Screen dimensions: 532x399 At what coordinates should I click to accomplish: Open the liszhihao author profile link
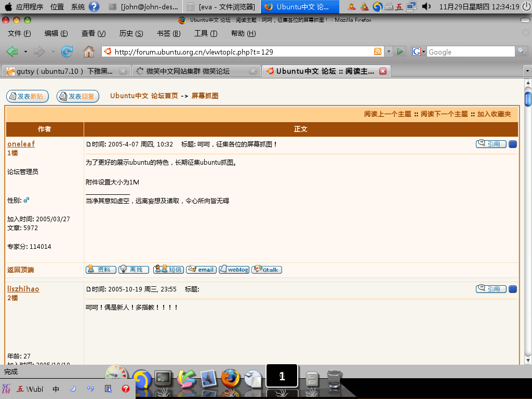coord(23,289)
